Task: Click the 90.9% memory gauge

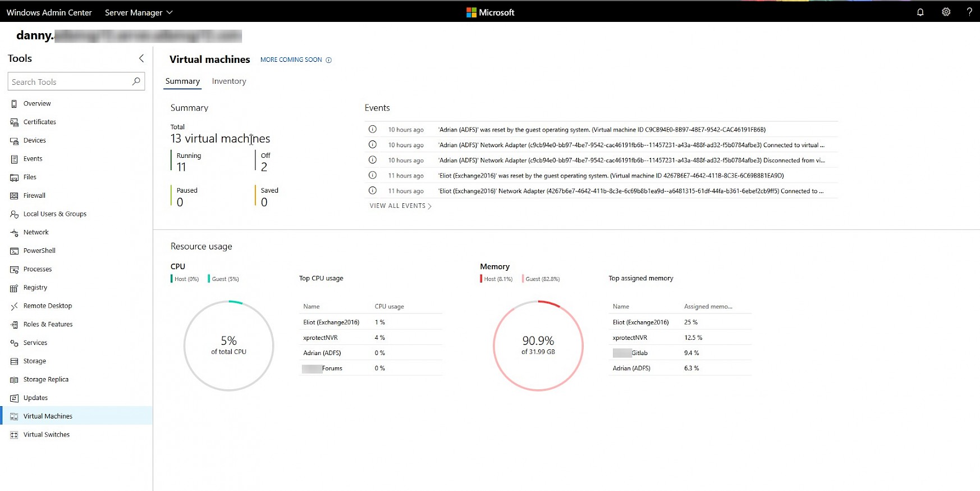Action: pyautogui.click(x=538, y=345)
